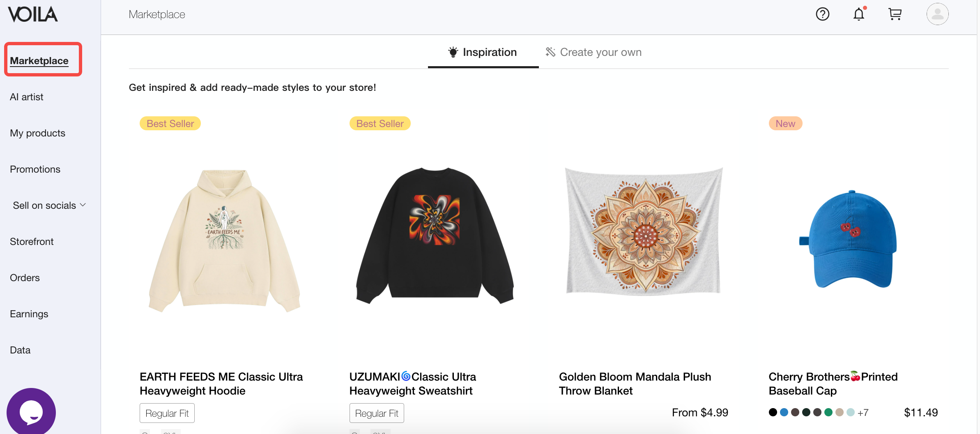Click Regular Fit on the hoodie
The height and width of the screenshot is (434, 980).
[x=167, y=413]
